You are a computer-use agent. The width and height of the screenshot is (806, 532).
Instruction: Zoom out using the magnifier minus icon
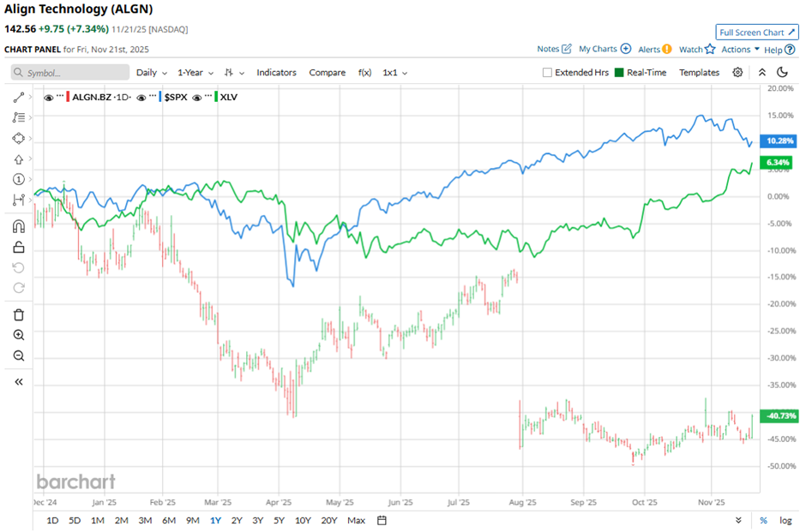pyautogui.click(x=19, y=356)
